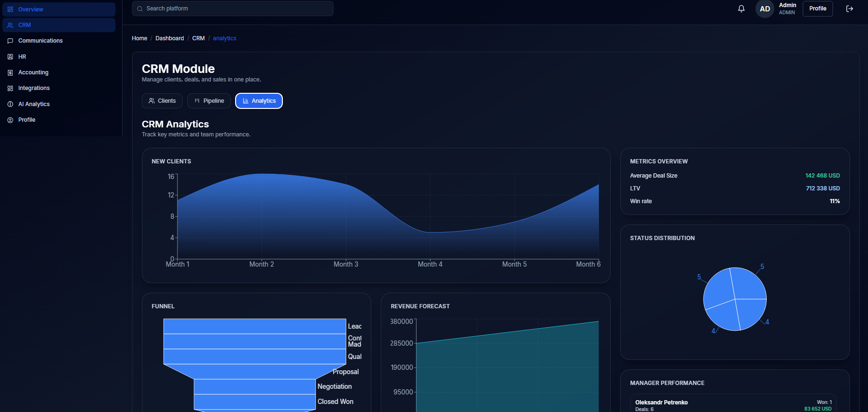This screenshot has width=868, height=412.
Task: Select the Analytics tab
Action: coord(259,101)
